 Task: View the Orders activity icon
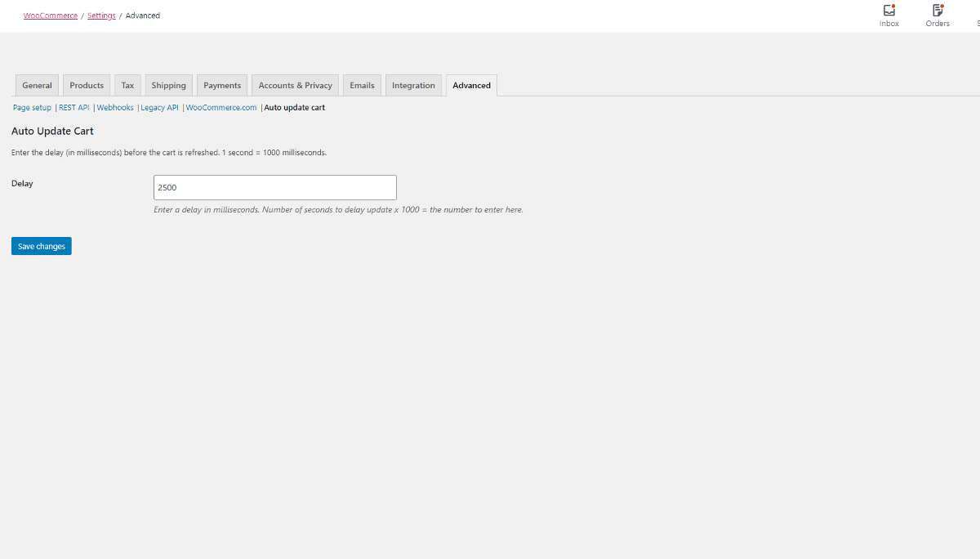[x=937, y=15]
